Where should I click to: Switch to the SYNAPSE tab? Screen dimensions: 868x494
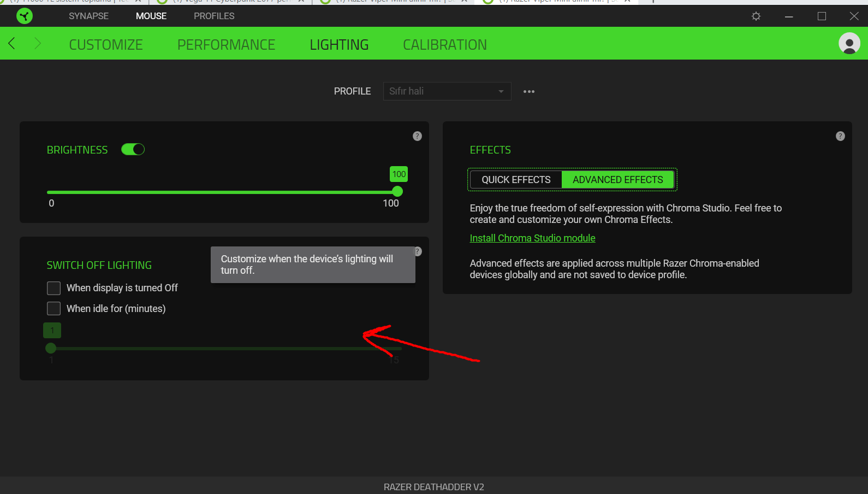pos(88,16)
